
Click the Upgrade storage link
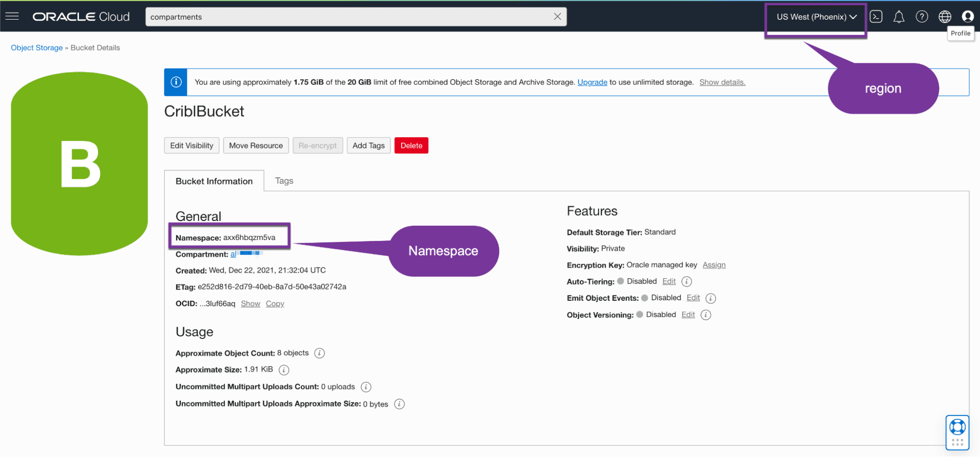click(592, 82)
